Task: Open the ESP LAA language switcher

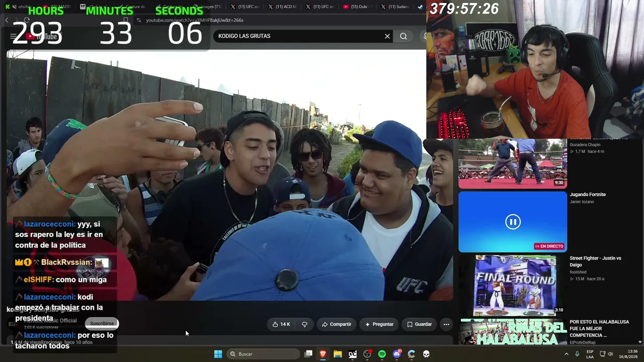Action: pyautogui.click(x=590, y=354)
